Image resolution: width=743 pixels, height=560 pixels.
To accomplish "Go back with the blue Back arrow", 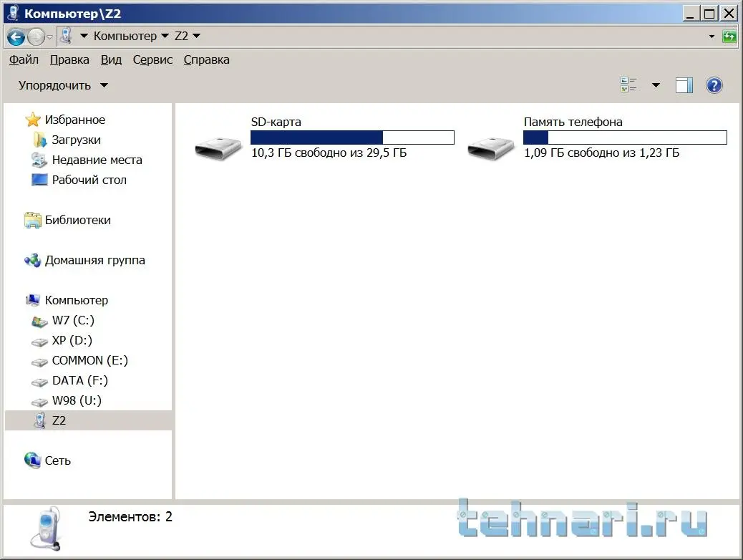I will (x=16, y=37).
